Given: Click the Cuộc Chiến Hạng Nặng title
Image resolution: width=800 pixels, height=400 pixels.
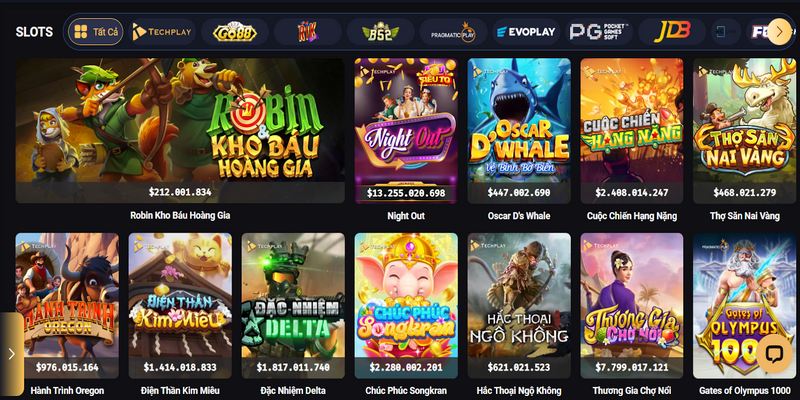Looking at the screenshot, I should coord(632,216).
